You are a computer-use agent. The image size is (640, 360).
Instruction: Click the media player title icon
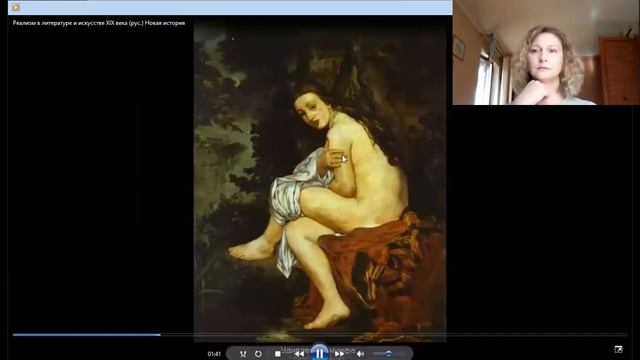click(16, 7)
